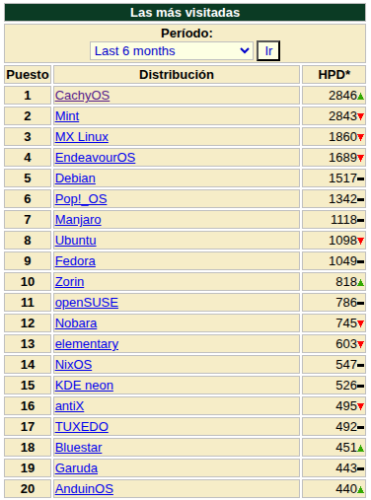Click the red down arrow next to MX Linux 1860
The width and height of the screenshot is (371, 500).
coord(360,138)
